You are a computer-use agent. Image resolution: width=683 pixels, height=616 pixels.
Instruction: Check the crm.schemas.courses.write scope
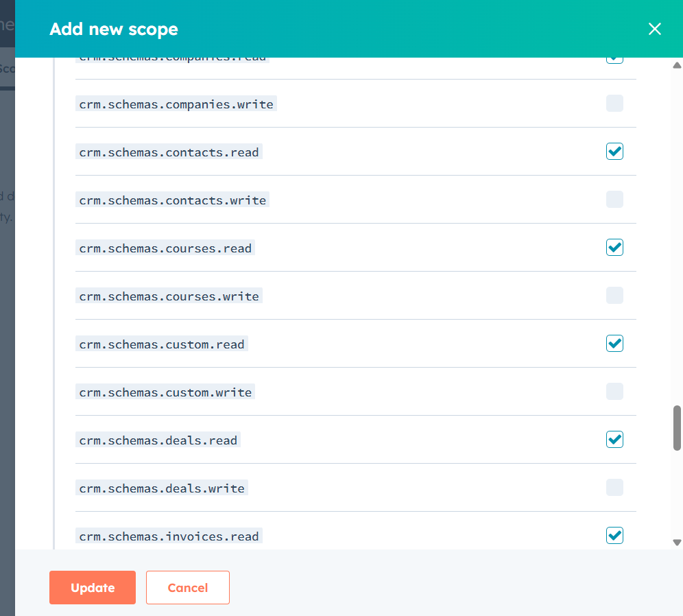pos(614,295)
